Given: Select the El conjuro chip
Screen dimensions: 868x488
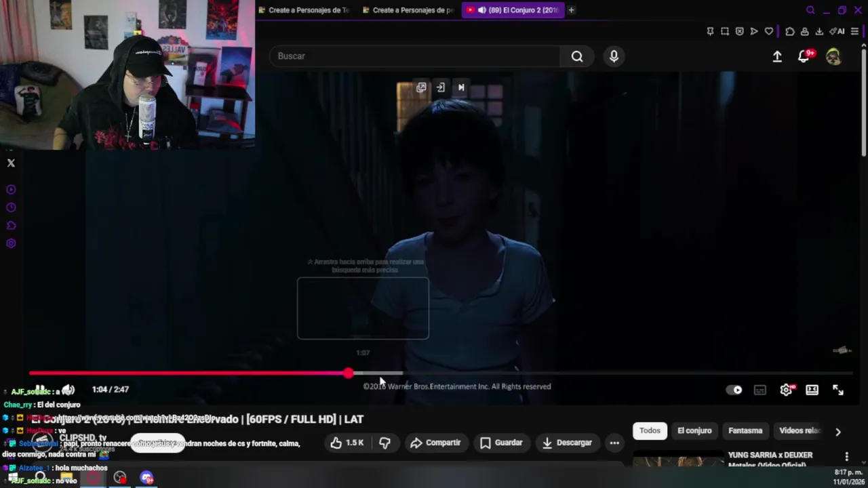Looking at the screenshot, I should (x=694, y=431).
